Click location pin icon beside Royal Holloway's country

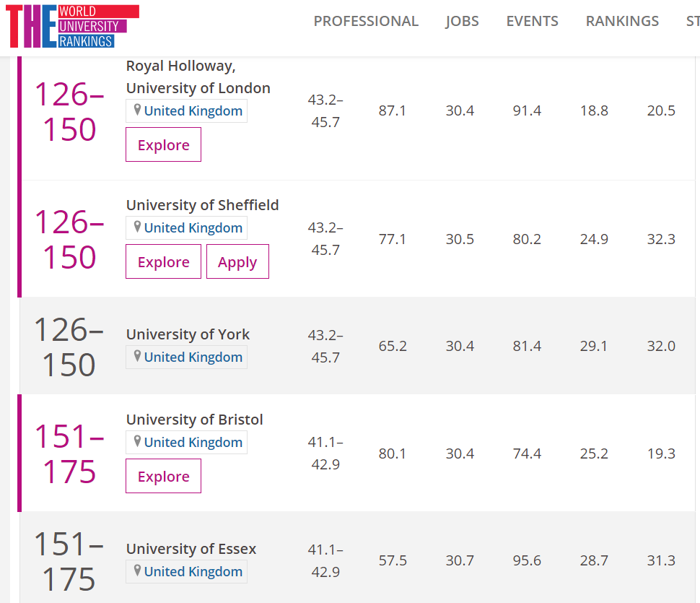click(137, 110)
